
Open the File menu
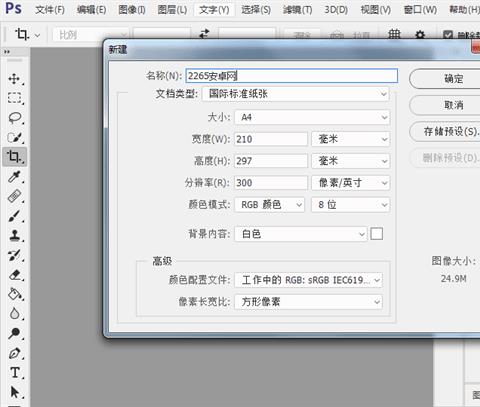click(50, 10)
